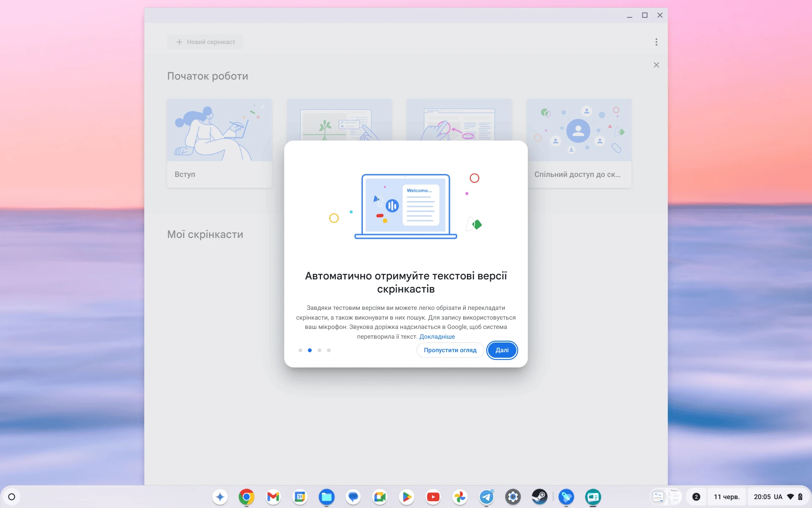This screenshot has width=812, height=508.
Task: Open the recent screenshots preview in the shelf
Action: (x=666, y=497)
